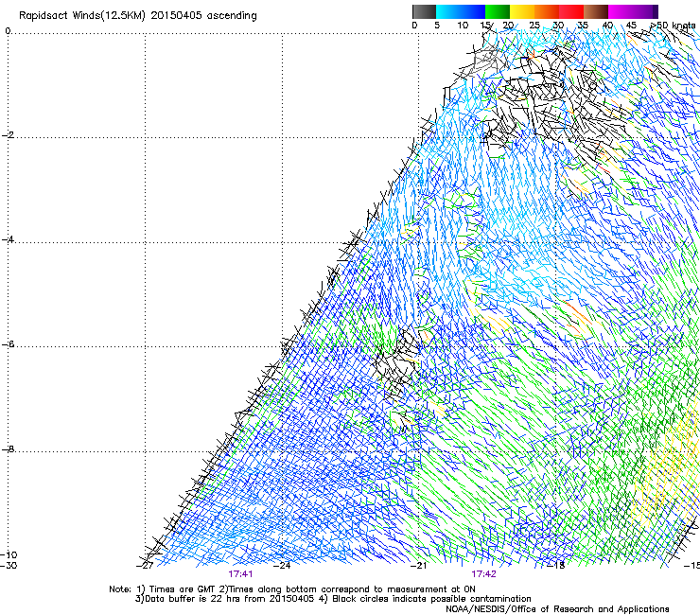700x615 pixels.
Task: Click the latitude axis label '-6'
Action: click(x=9, y=344)
